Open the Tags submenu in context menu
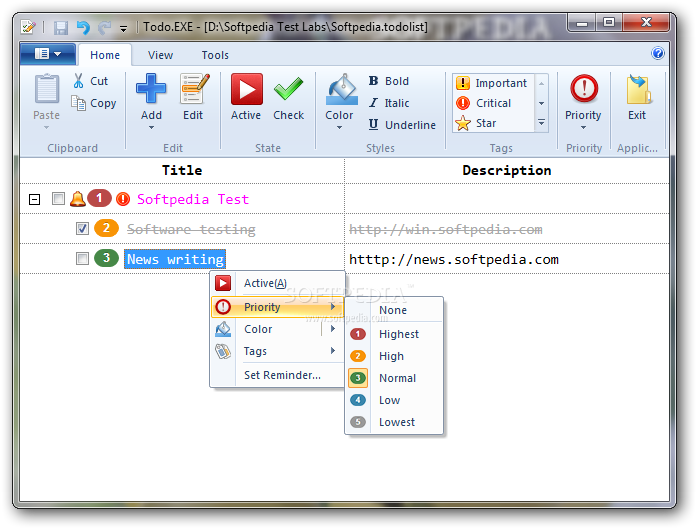The image size is (697, 529). (278, 352)
